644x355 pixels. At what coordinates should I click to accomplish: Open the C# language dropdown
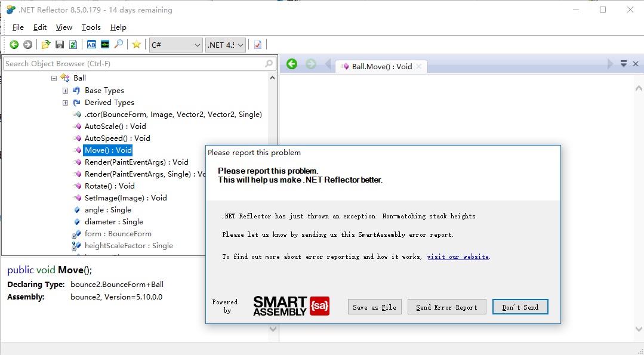(x=176, y=45)
